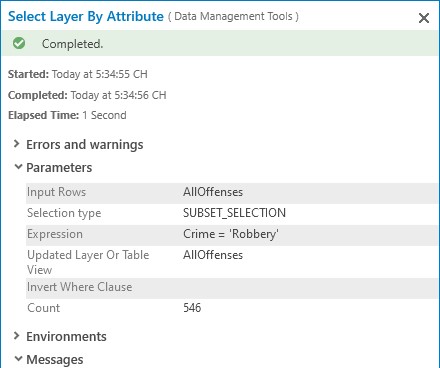The image size is (440, 368).
Task: Click the green Completed checkmark icon
Action: pyautogui.click(x=19, y=43)
